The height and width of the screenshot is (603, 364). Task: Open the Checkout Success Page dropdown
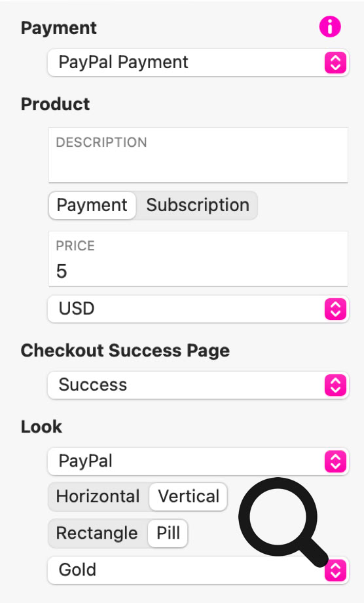pyautogui.click(x=198, y=385)
